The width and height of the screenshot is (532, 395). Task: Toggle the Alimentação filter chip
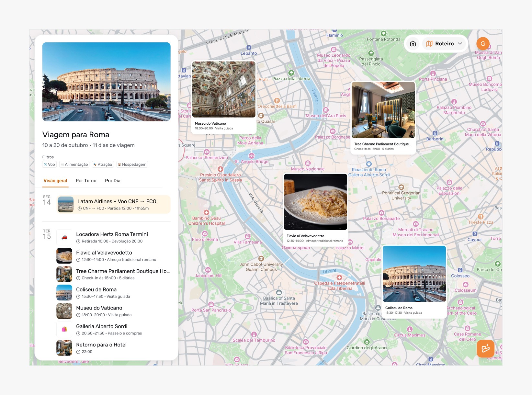74,164
